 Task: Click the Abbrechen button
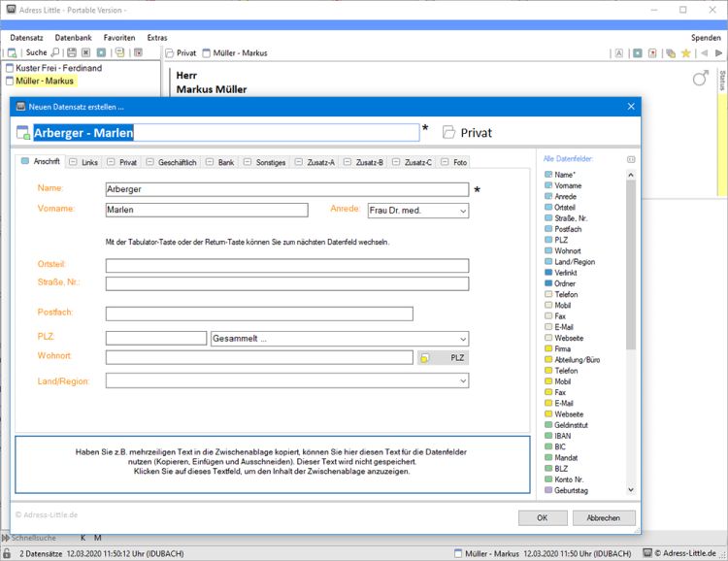604,517
